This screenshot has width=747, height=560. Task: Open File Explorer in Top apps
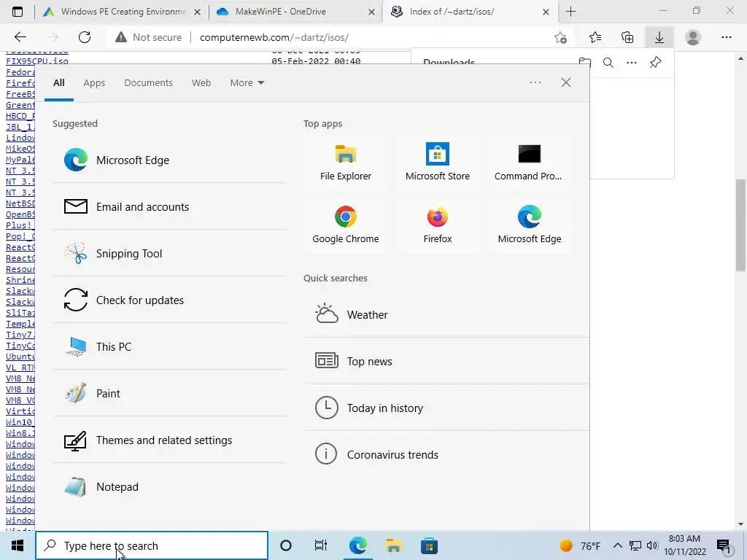(345, 163)
